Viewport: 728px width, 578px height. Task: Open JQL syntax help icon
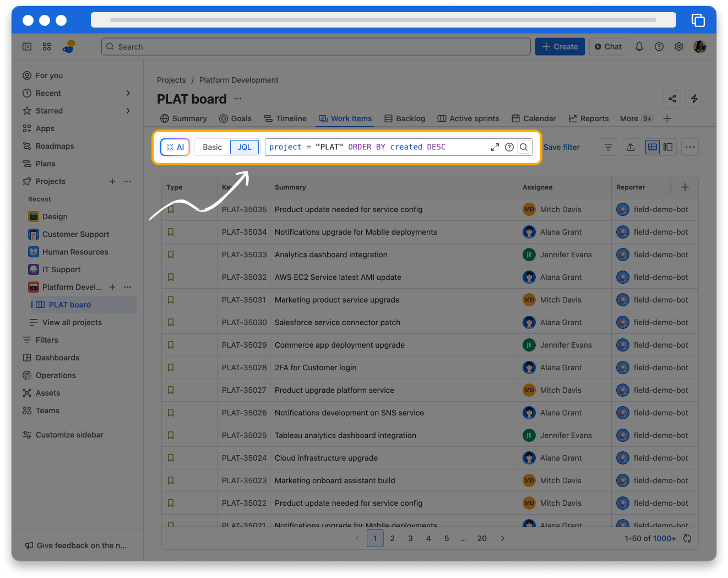click(x=509, y=147)
